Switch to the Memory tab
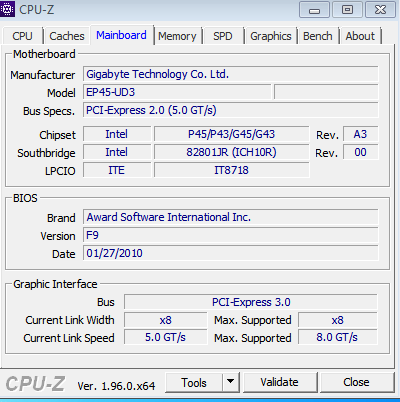Image resolution: width=400 pixels, height=402 pixels. point(177,36)
